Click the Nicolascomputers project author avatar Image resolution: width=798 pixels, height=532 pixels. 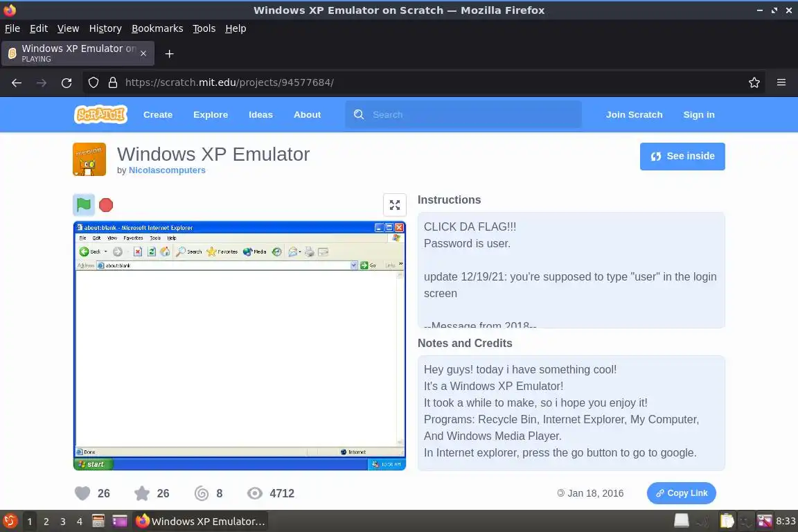click(89, 159)
